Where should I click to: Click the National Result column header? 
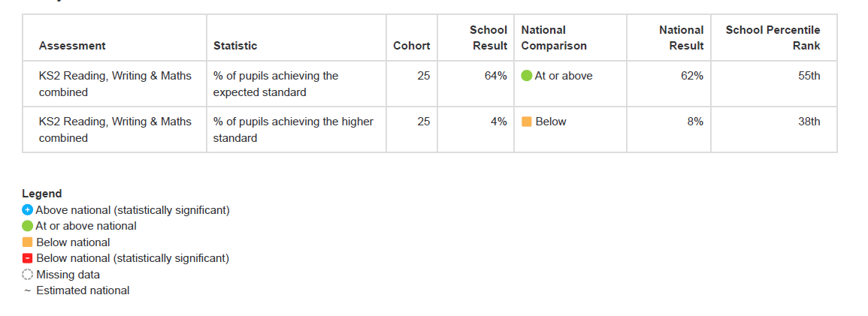[x=681, y=38]
